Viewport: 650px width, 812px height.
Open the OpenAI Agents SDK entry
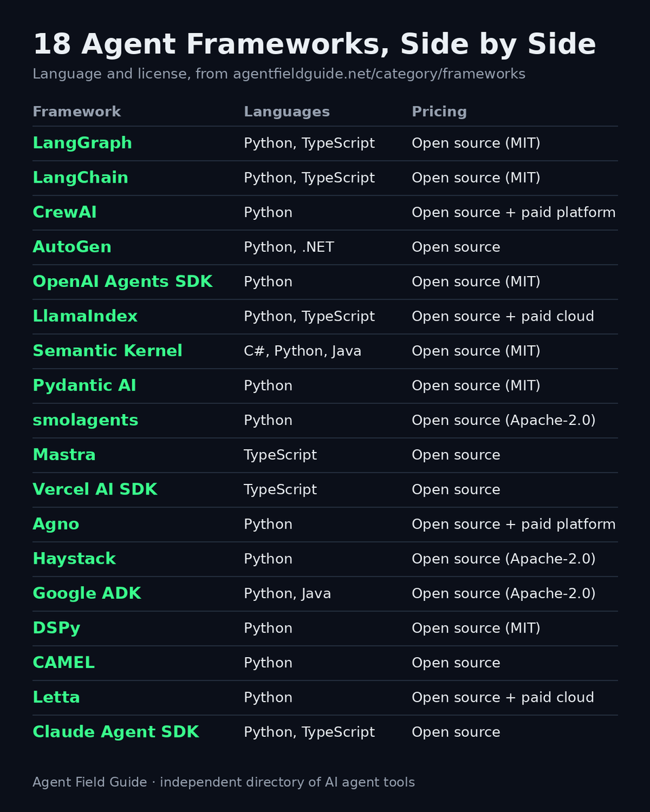(x=123, y=282)
